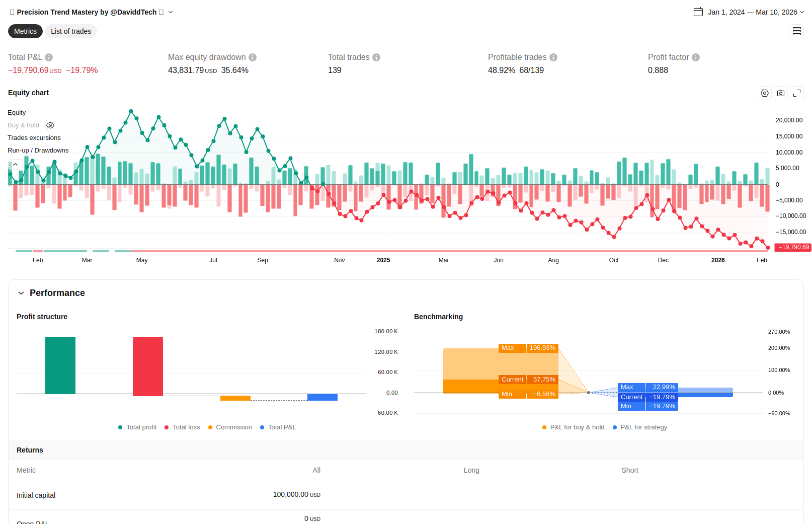Toggle the Run-up / Drawdowns legend item
This screenshot has width=812, height=524.
[38, 151]
